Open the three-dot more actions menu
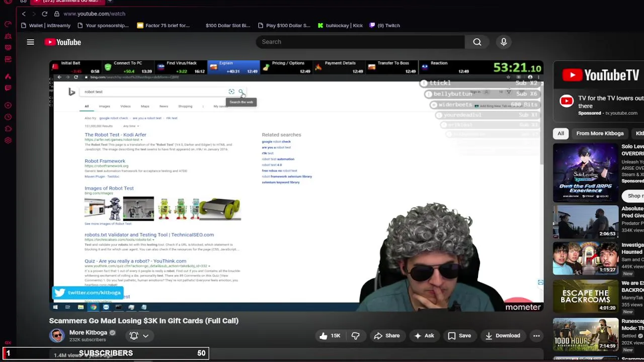The width and height of the screenshot is (644, 362). click(x=536, y=336)
